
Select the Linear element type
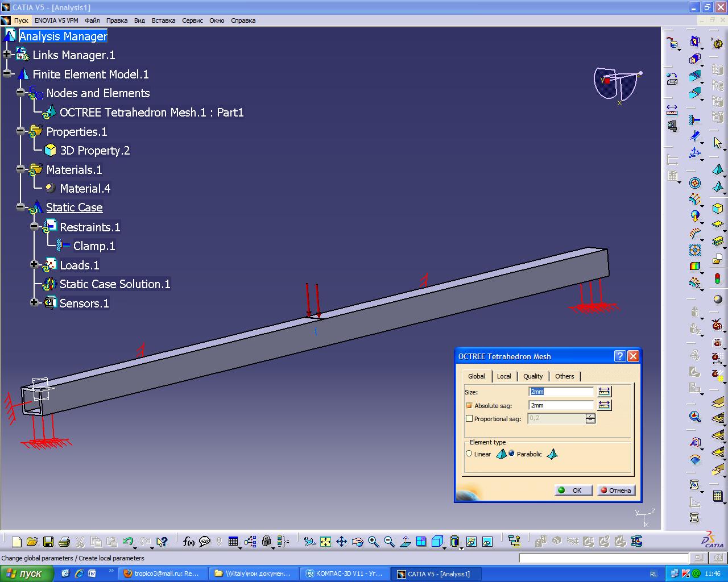click(469, 454)
